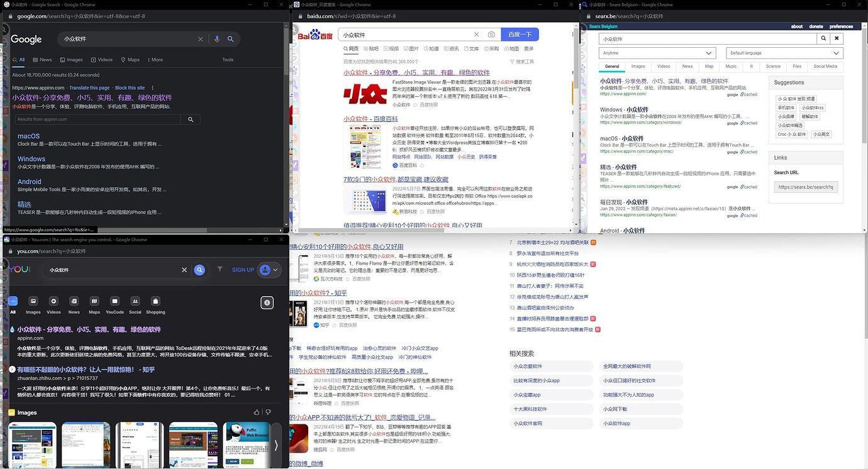This screenshot has width=868, height=469.
Task: Open the zhihu result on You.com
Action: [x=86, y=370]
